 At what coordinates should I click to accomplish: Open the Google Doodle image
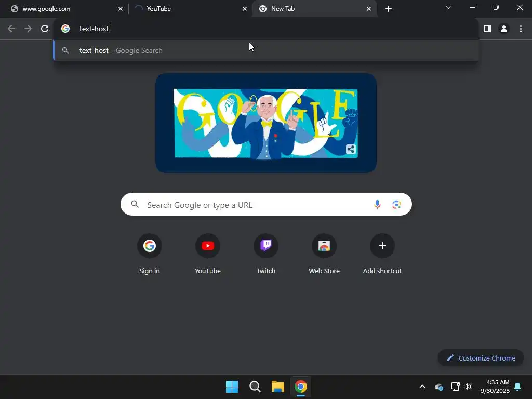[265, 123]
